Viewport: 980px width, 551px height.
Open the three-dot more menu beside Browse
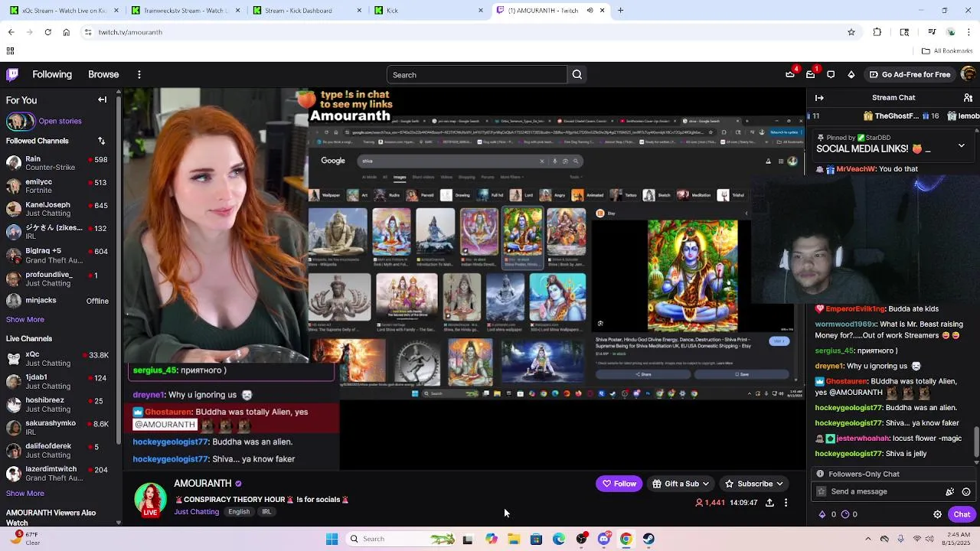pyautogui.click(x=139, y=74)
